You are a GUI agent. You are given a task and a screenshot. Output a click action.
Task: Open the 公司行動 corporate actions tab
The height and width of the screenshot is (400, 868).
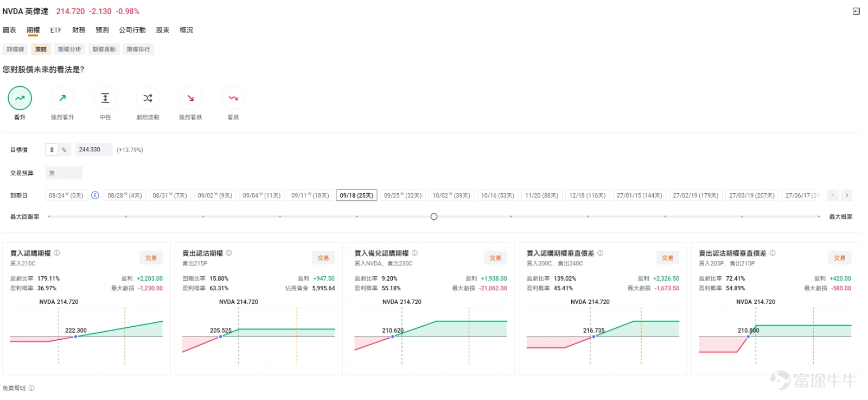click(x=132, y=30)
